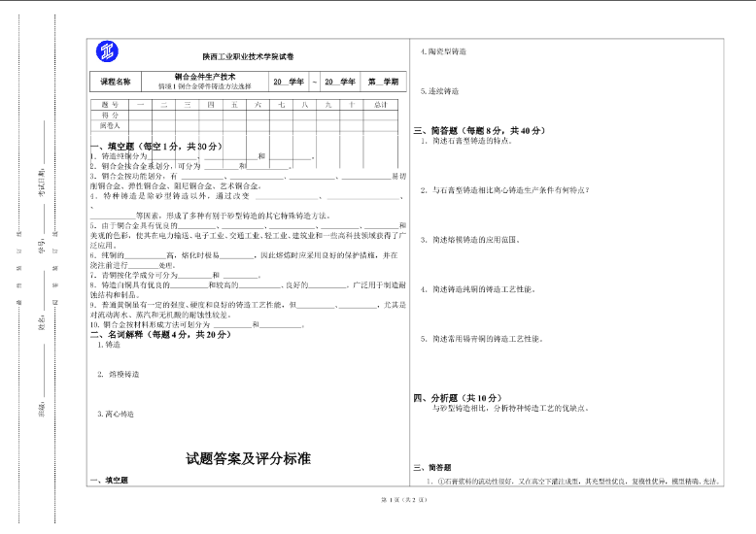Click term item 2. 熔模铸造
756x534 pixels.
coord(119,374)
